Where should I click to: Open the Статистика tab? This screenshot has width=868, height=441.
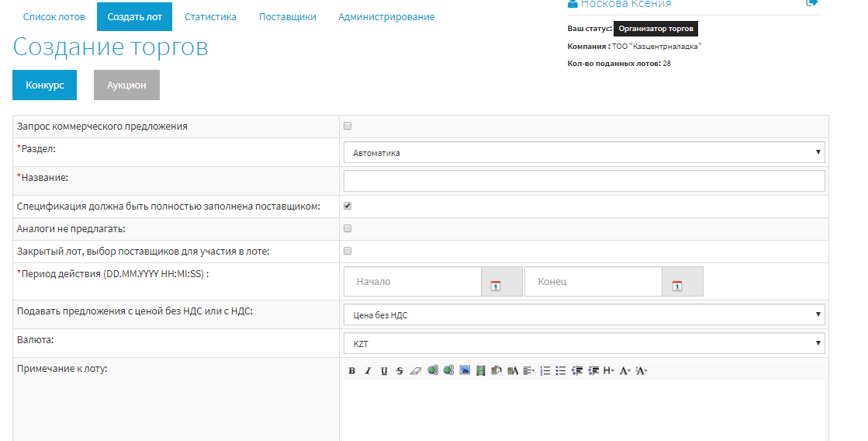pyautogui.click(x=210, y=16)
